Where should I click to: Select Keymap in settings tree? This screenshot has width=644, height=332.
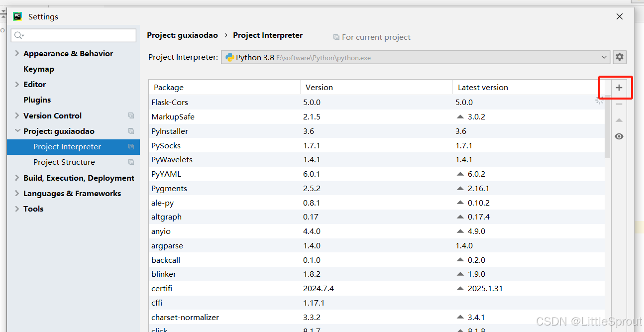pos(39,69)
